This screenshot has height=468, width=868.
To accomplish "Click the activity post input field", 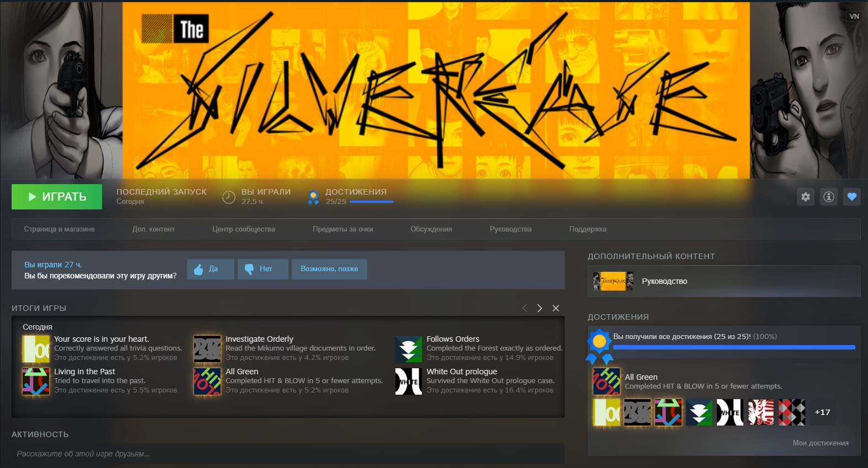I will click(x=288, y=454).
